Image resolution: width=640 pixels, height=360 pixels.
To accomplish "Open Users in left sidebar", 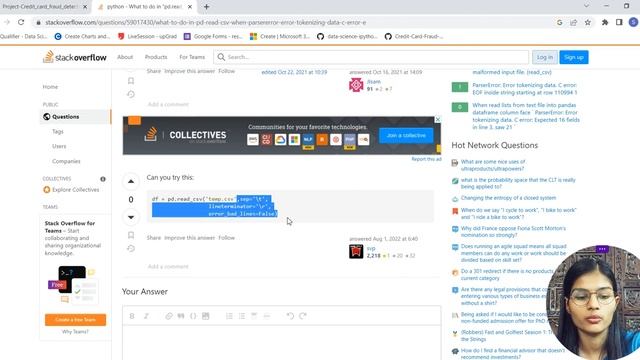I will [59, 146].
